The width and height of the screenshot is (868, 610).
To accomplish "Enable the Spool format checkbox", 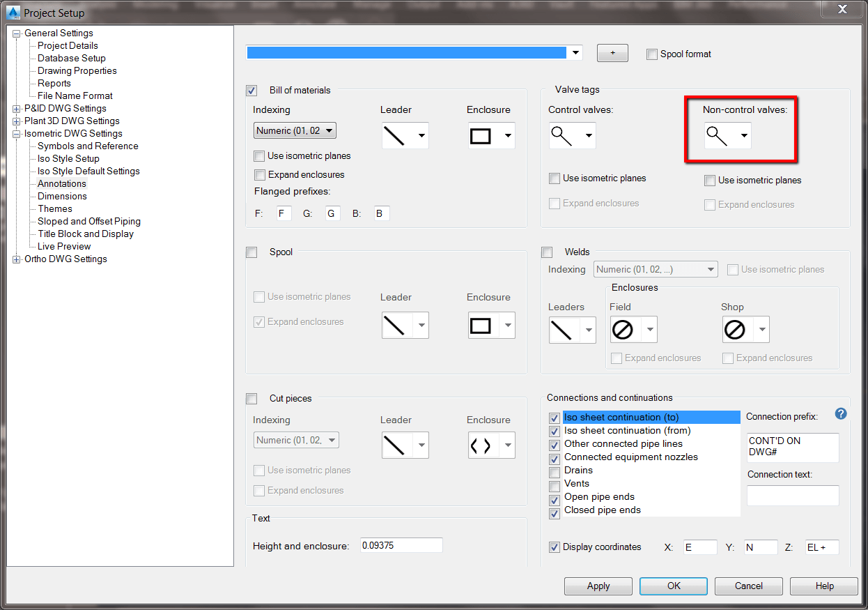I will tap(652, 54).
